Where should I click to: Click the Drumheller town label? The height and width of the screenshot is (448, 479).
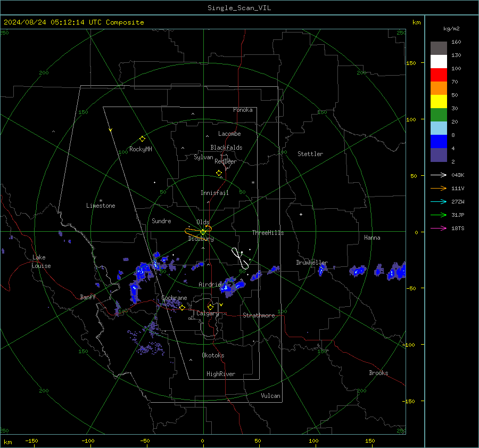(x=312, y=263)
